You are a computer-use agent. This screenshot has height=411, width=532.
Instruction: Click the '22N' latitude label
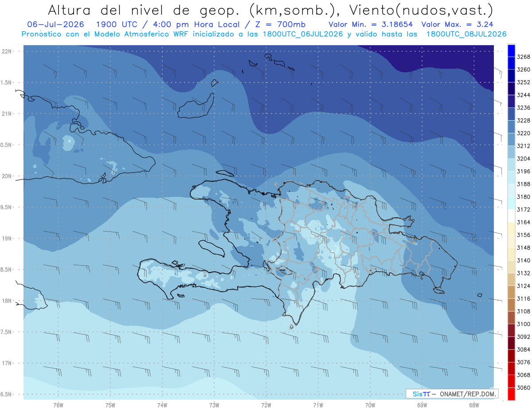click(x=7, y=51)
